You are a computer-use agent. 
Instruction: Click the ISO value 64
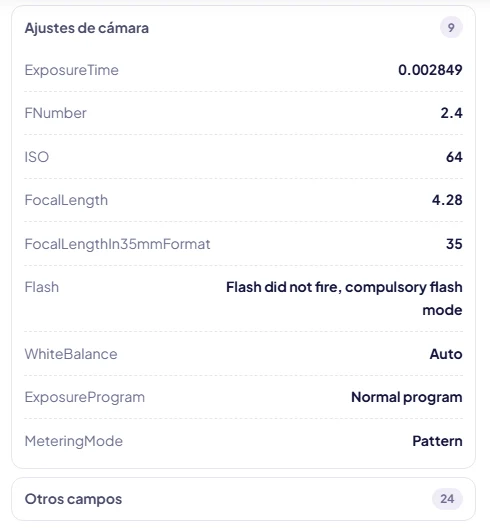pos(454,157)
